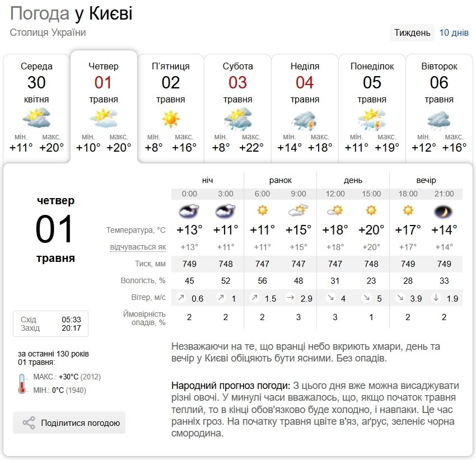Click the thermometer icon near record temperatures
Image resolution: width=476 pixels, height=460 pixels.
tap(22, 383)
